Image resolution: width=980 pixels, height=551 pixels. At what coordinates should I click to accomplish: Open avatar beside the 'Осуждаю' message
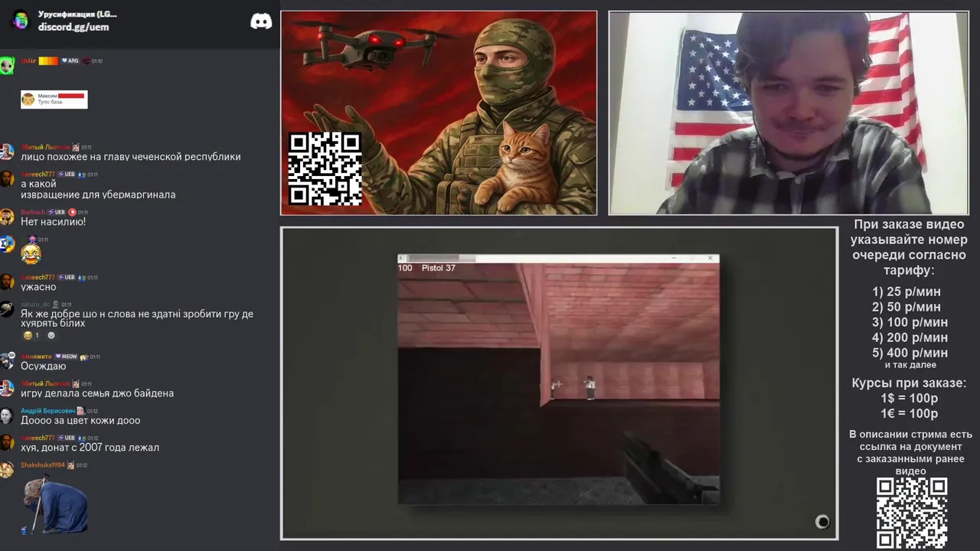tap(6, 361)
